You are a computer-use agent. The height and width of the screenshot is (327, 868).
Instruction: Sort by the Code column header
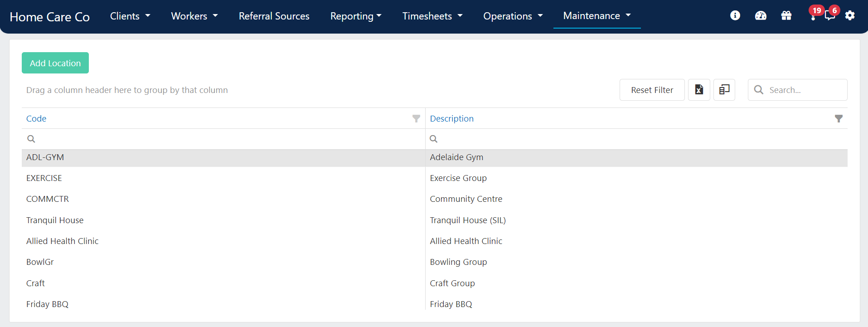pos(36,118)
